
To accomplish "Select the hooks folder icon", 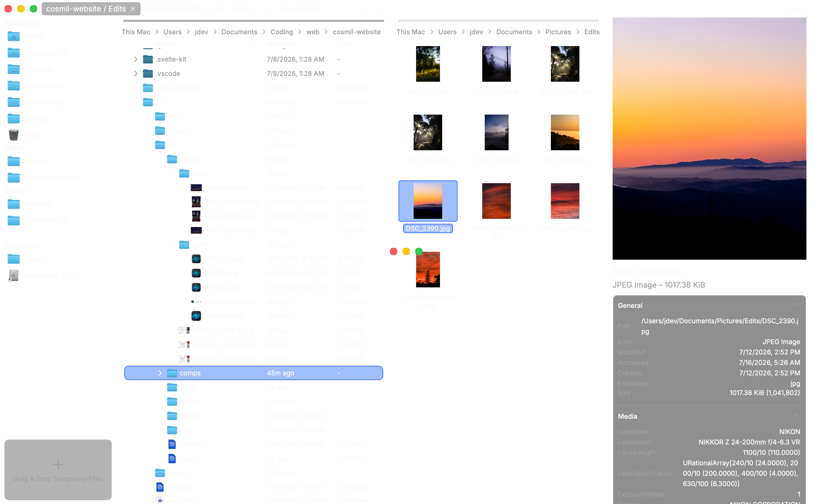I will (x=172, y=416).
